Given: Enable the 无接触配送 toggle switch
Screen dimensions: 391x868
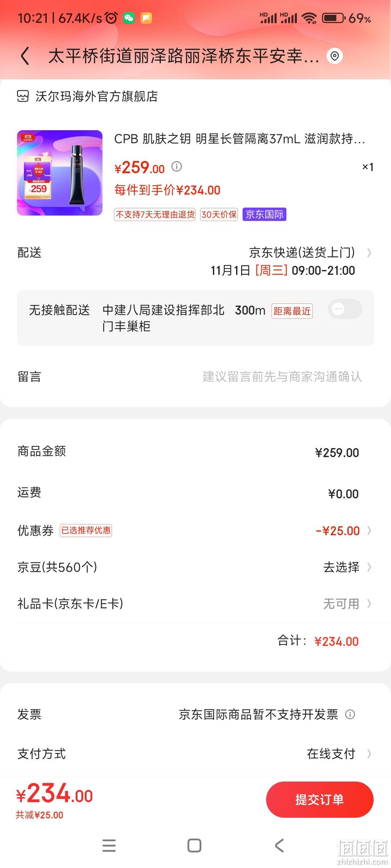Looking at the screenshot, I should tap(345, 309).
